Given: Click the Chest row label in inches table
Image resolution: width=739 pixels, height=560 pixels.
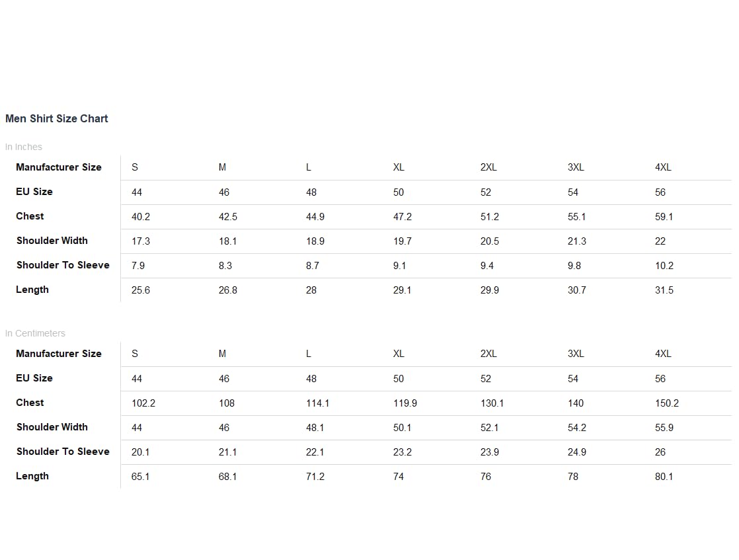Looking at the screenshot, I should click(30, 216).
